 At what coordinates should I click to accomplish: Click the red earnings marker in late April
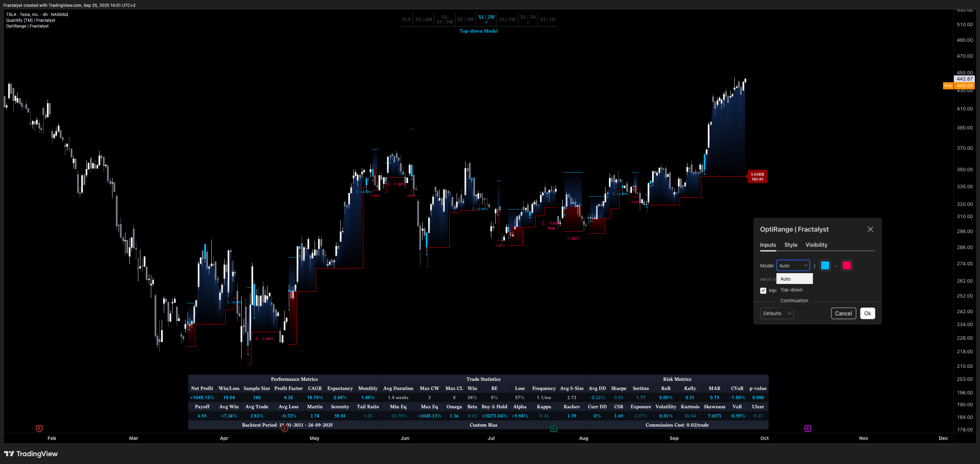click(284, 429)
